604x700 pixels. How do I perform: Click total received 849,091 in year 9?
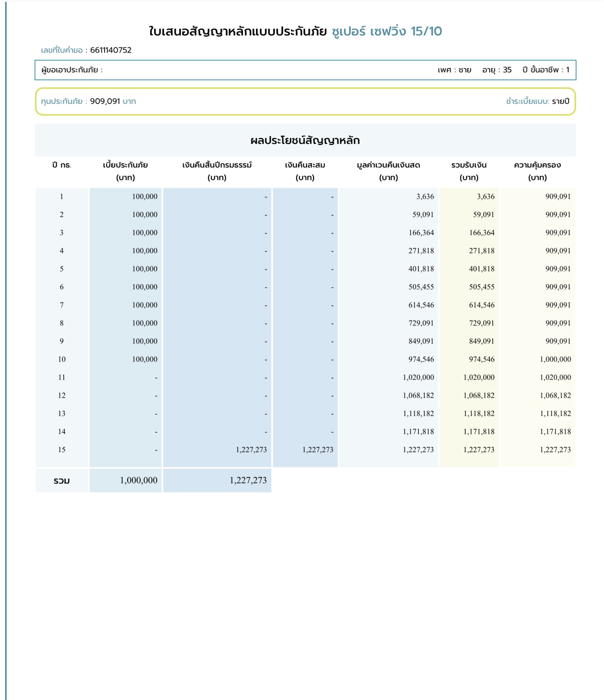point(482,341)
